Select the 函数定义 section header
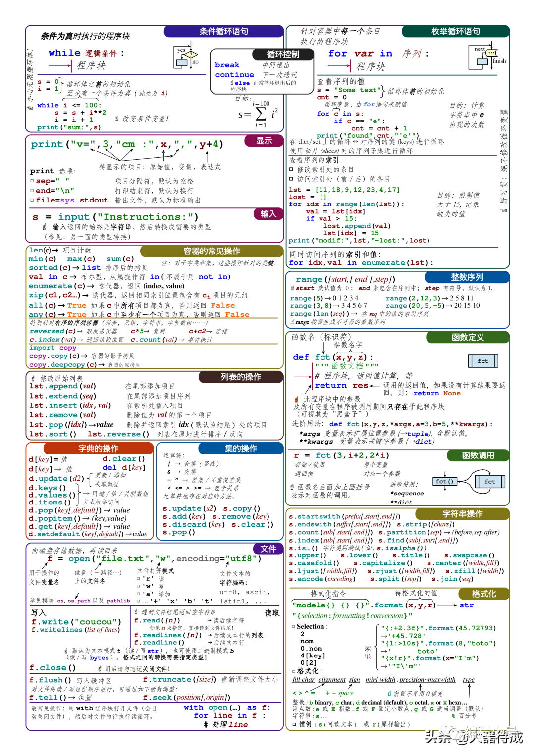Image resolution: width=535 pixels, height=756 pixels. pyautogui.click(x=468, y=337)
